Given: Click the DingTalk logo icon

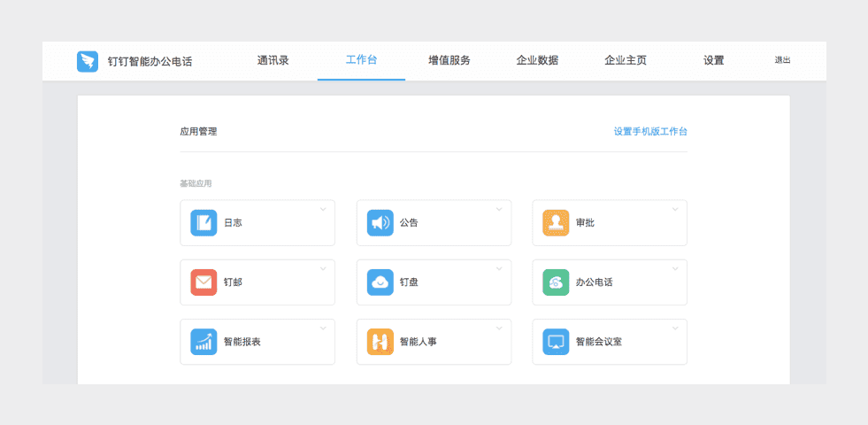Looking at the screenshot, I should point(88,61).
